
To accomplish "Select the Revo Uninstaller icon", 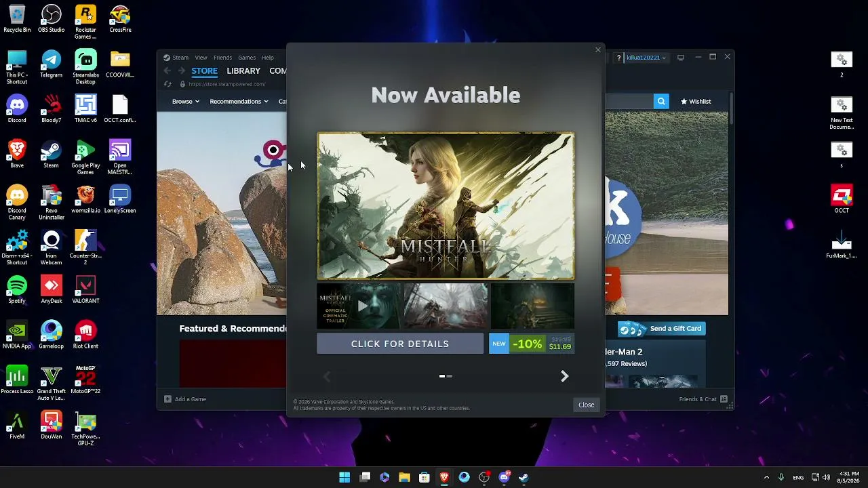I will (x=52, y=203).
